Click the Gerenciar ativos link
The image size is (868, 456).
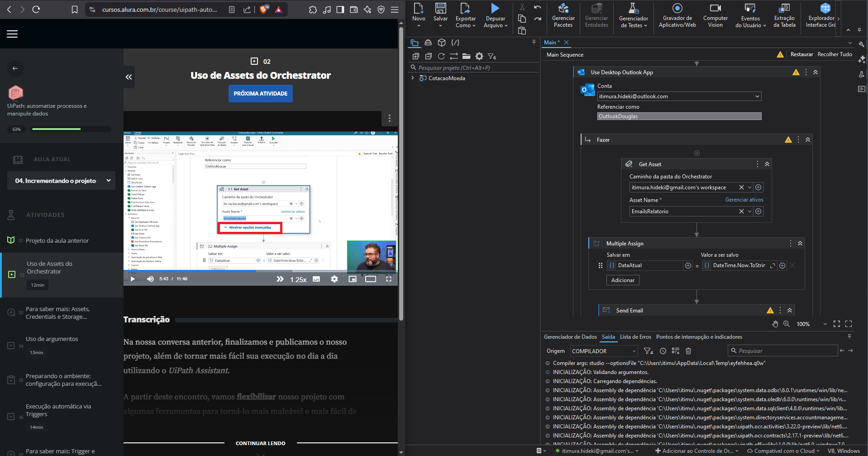744,200
